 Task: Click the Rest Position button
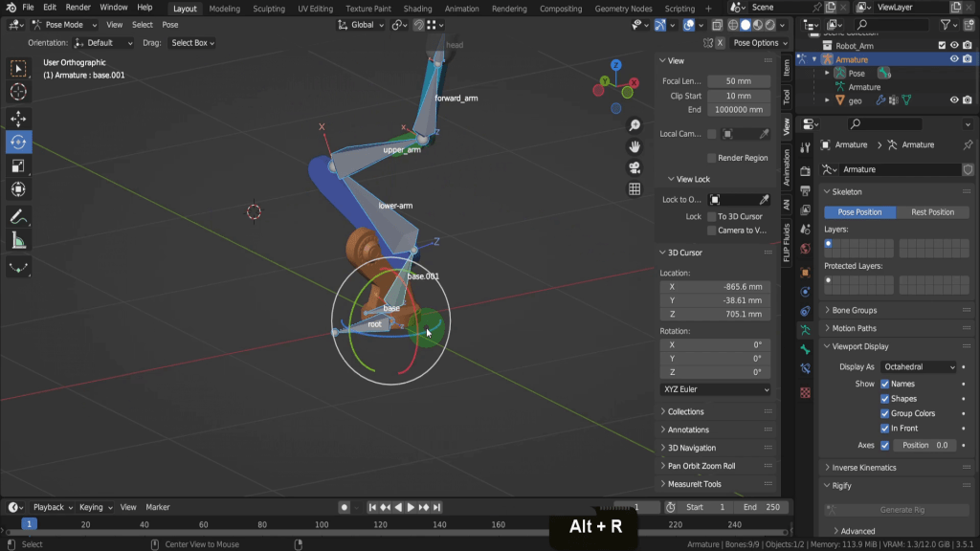[x=932, y=212]
